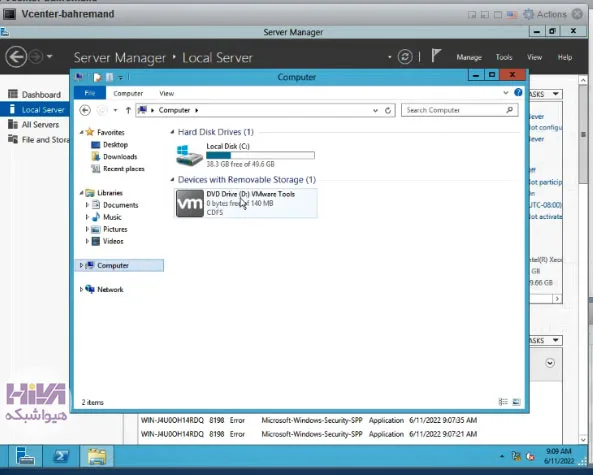The width and height of the screenshot is (593, 475).
Task: Open Explorer help question mark icon
Action: (518, 92)
